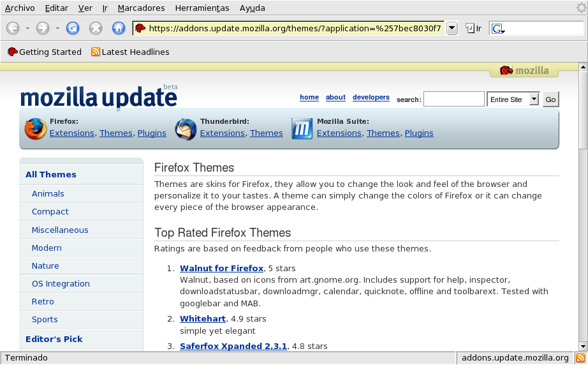Select the Sports theme category

tap(45, 320)
